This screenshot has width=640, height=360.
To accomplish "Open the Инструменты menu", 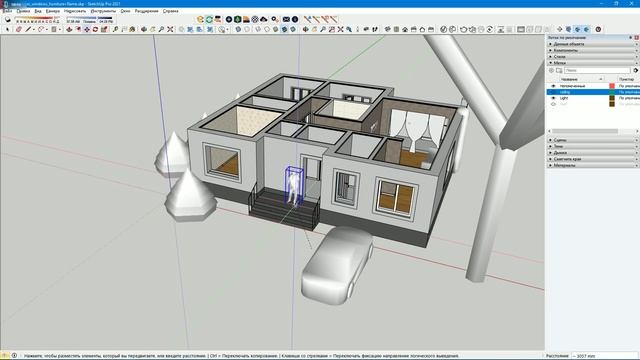I will pos(103,11).
